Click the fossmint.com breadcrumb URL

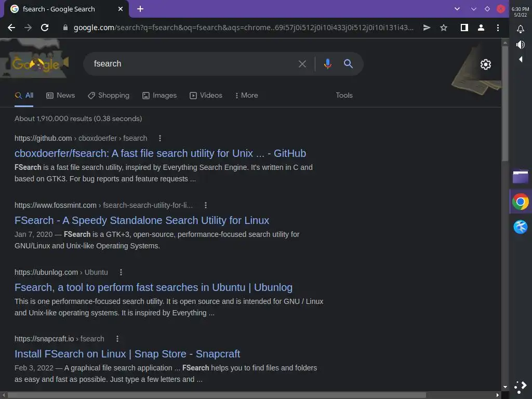click(x=103, y=205)
